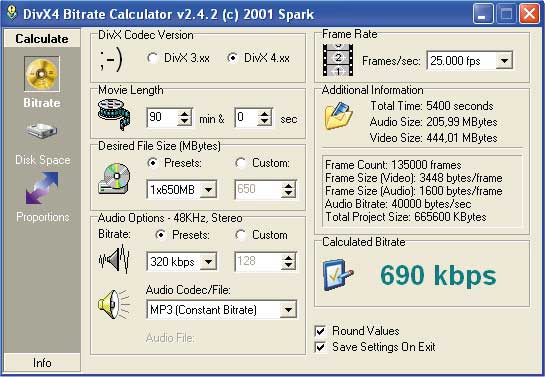Screen dimensions: 545x377
Task: Open the Proportions arrows icon
Action: coord(42,188)
